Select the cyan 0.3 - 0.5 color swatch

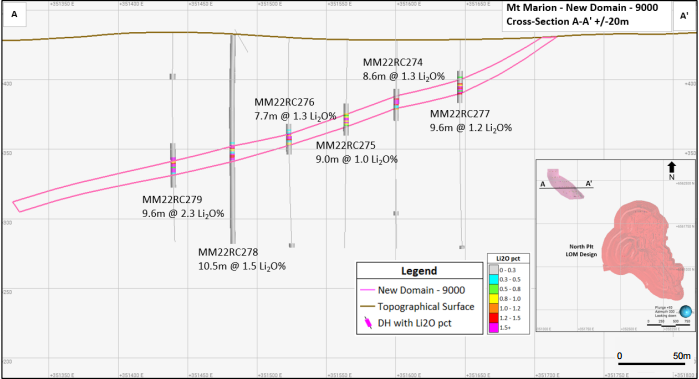coord(493,280)
